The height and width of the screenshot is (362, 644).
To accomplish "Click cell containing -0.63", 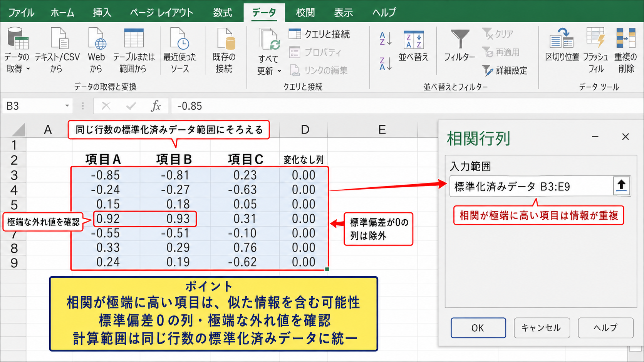I will coord(245,190).
